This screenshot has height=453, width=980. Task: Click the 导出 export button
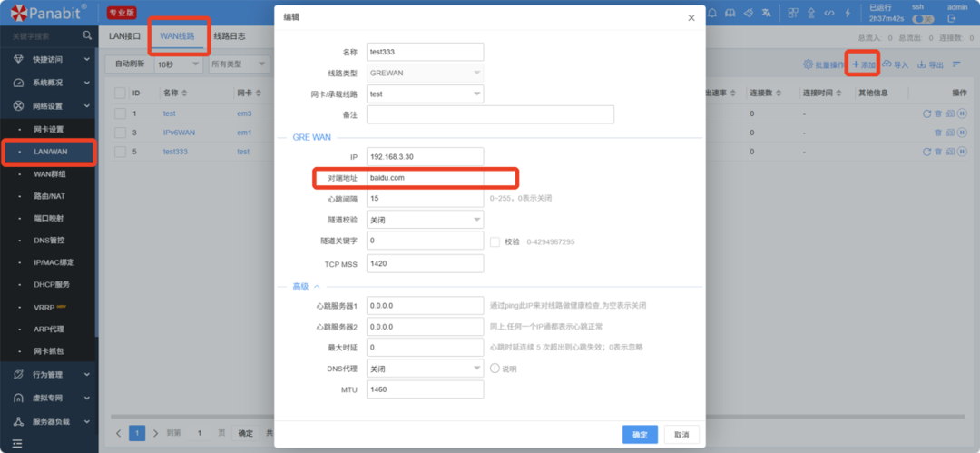click(x=931, y=64)
